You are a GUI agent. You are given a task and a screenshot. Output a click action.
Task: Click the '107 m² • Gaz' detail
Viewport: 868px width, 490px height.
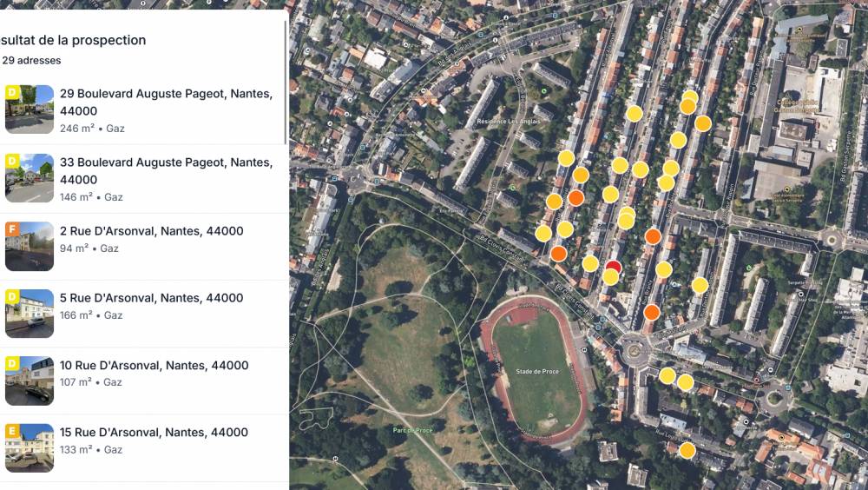coord(91,382)
